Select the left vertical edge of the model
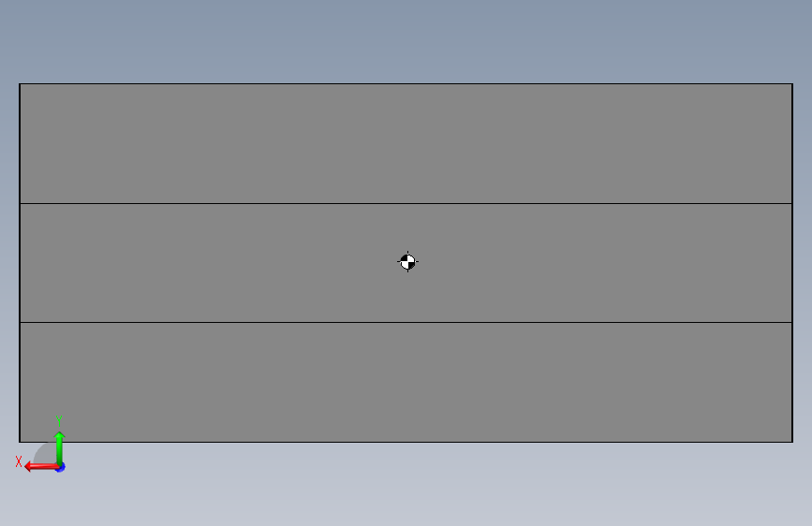The width and height of the screenshot is (812, 526). click(20, 263)
